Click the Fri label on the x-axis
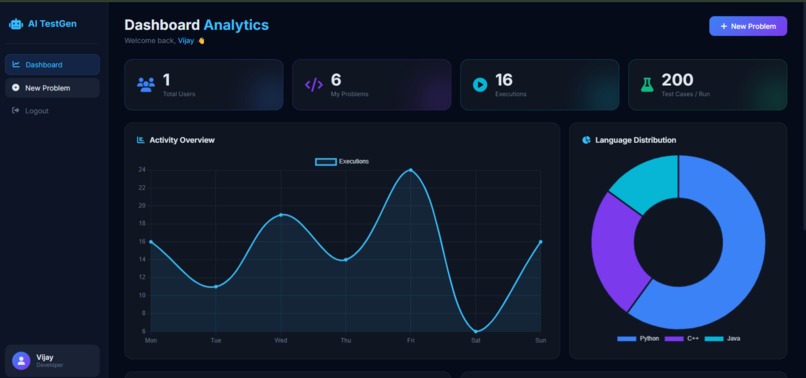 pos(410,340)
